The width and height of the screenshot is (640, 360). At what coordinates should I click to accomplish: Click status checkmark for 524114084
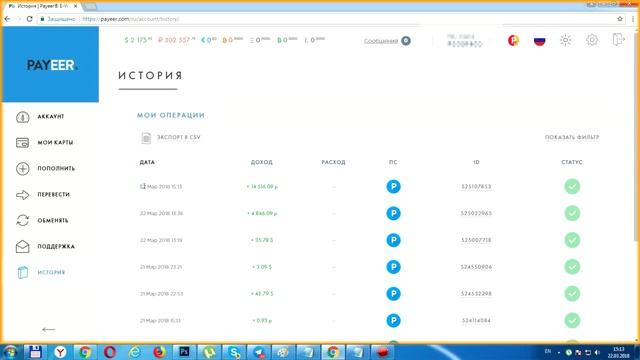click(572, 320)
